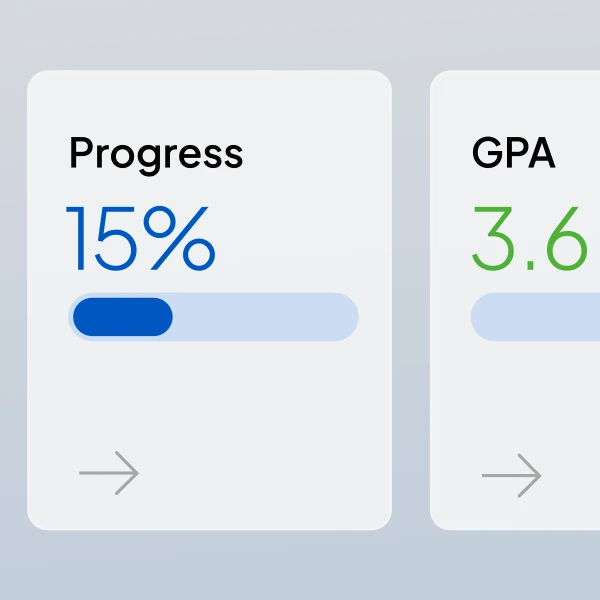Screen dimensions: 600x600
Task: Click the green 3.6 GPA value
Action: point(530,238)
